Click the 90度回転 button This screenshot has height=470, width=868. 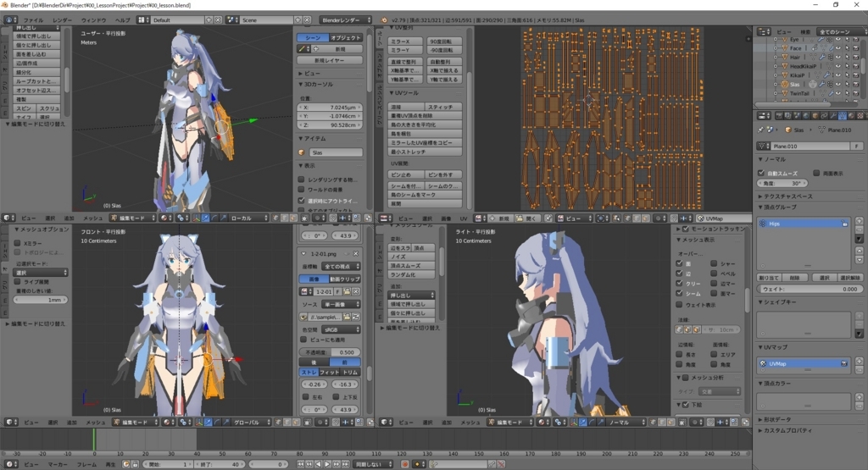click(x=442, y=42)
